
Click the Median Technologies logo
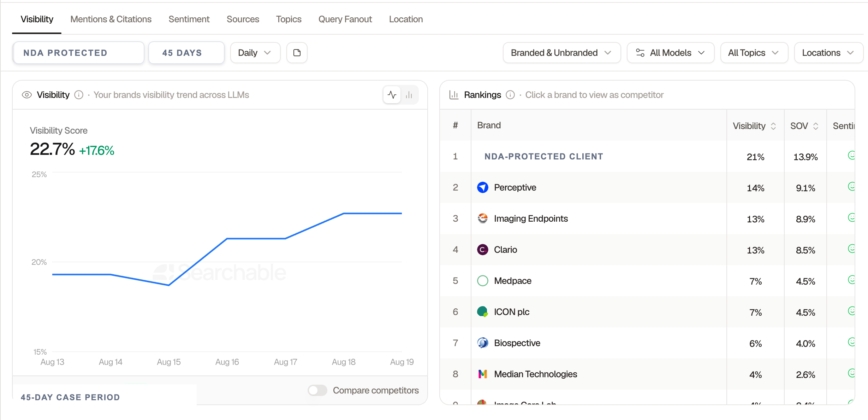coord(483,374)
